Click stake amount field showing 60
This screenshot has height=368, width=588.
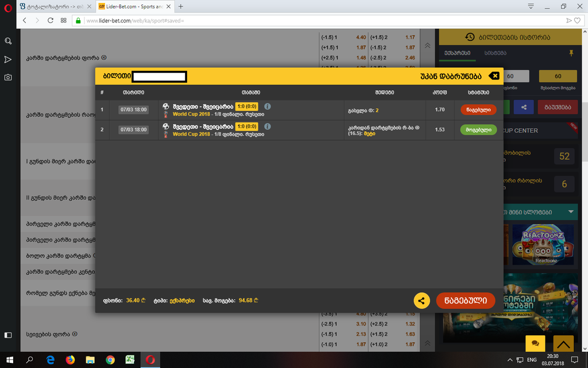(x=516, y=76)
